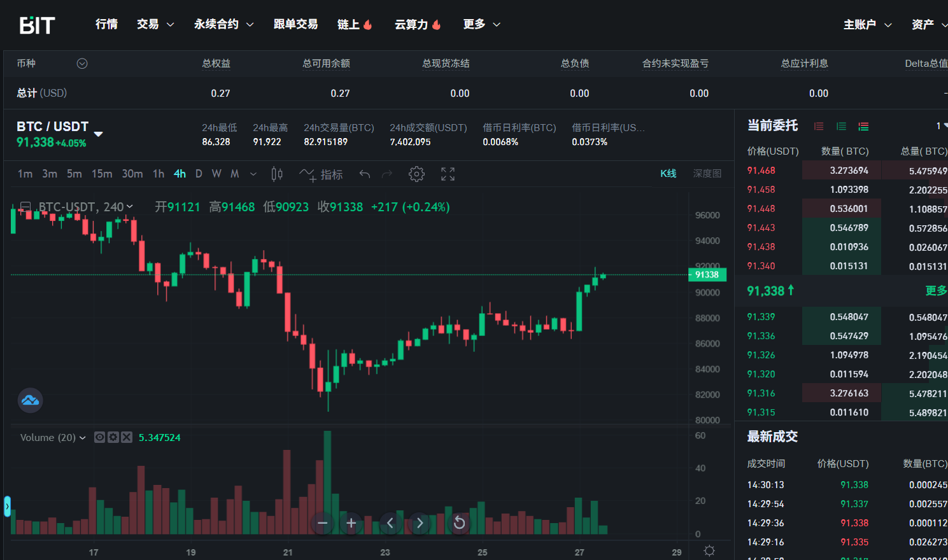Reset the chart view
Image resolution: width=948 pixels, height=560 pixels.
tap(459, 523)
